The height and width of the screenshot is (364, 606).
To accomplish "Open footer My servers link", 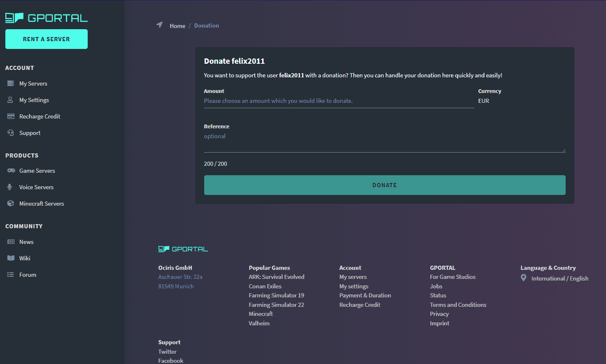I will tap(353, 277).
